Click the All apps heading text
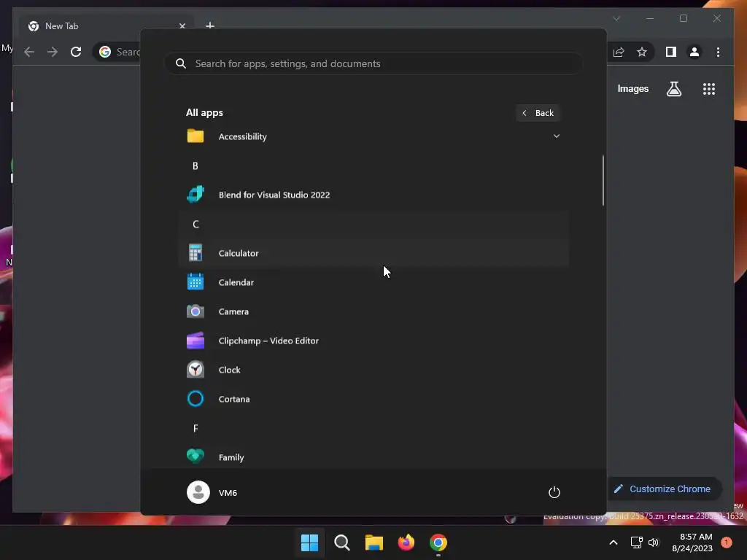Screen dimensions: 747x560 [x=204, y=112]
